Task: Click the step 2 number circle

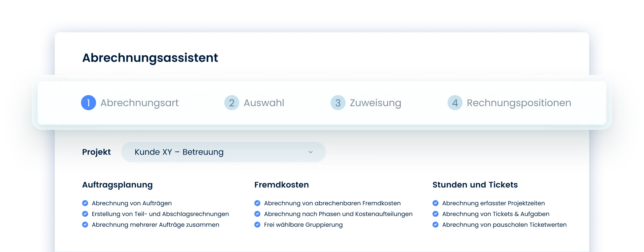Action: tap(232, 103)
